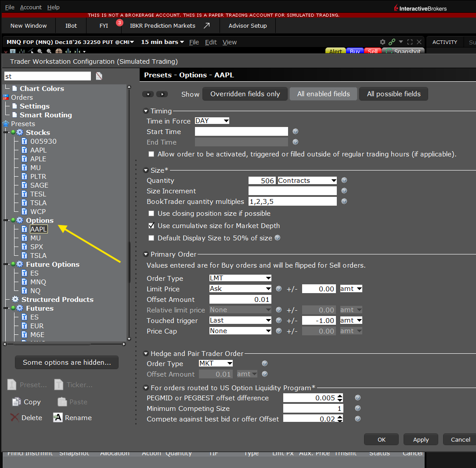Open external link arrow next to IBKR Prediction Markets
476x468 pixels.
pos(207,25)
